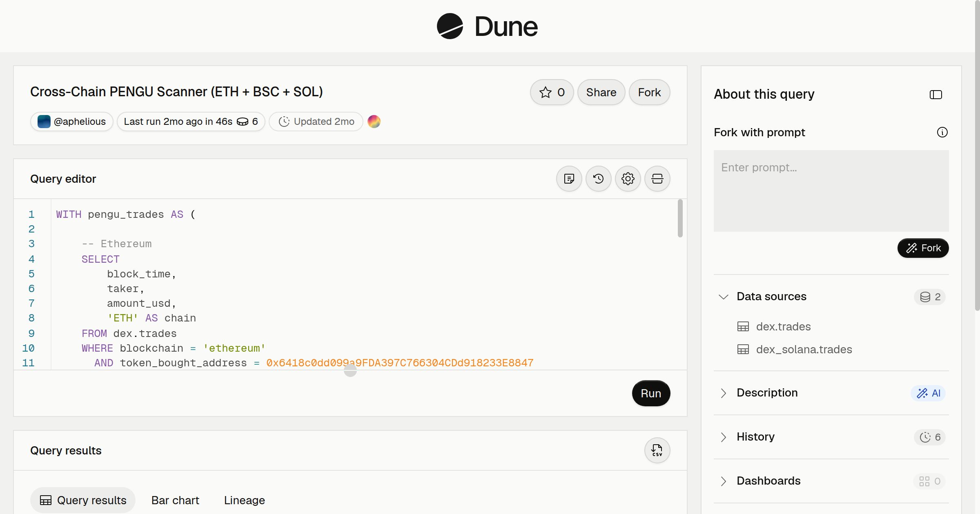
Task: Expand the Description section
Action: click(x=723, y=393)
